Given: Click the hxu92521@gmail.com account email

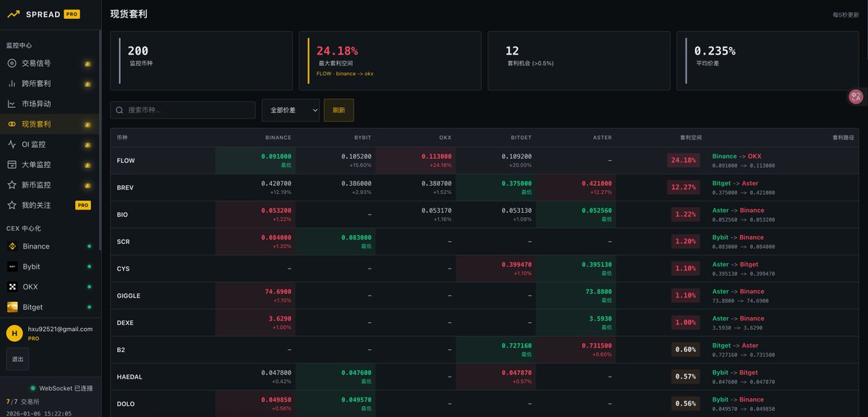Looking at the screenshot, I should click(x=60, y=329).
